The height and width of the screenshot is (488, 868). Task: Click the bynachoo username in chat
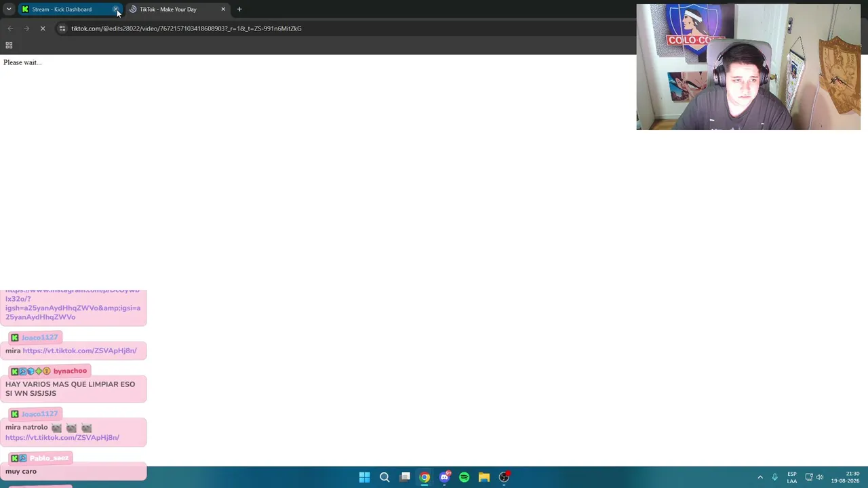(70, 371)
